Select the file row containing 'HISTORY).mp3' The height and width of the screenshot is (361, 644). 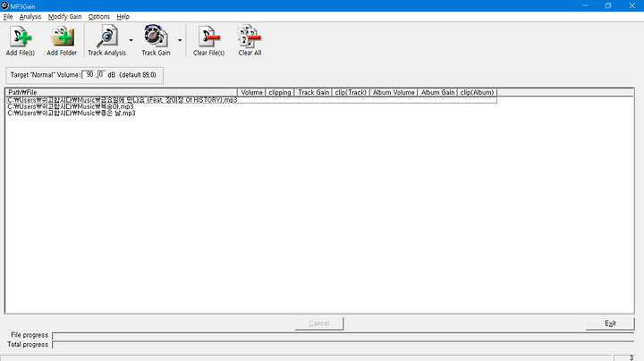pyautogui.click(x=251, y=100)
